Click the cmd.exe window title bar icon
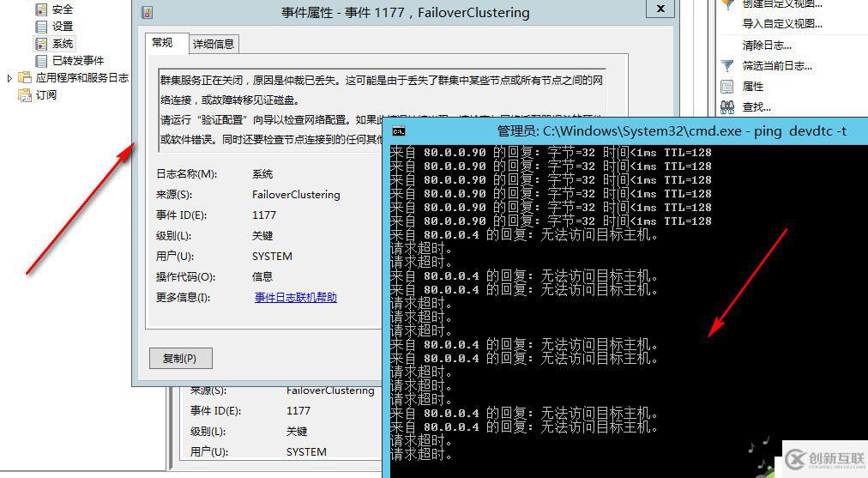The height and width of the screenshot is (478, 868). [399, 131]
